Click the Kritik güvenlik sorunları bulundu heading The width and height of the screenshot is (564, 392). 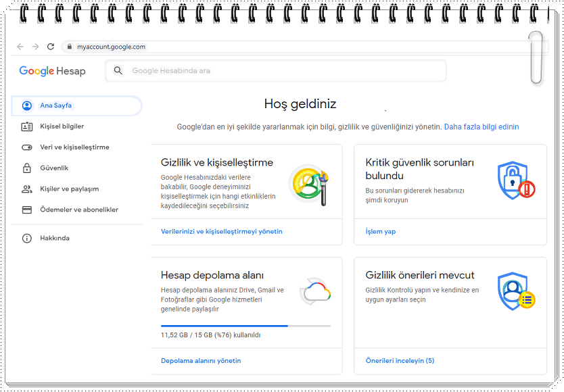[x=419, y=169]
